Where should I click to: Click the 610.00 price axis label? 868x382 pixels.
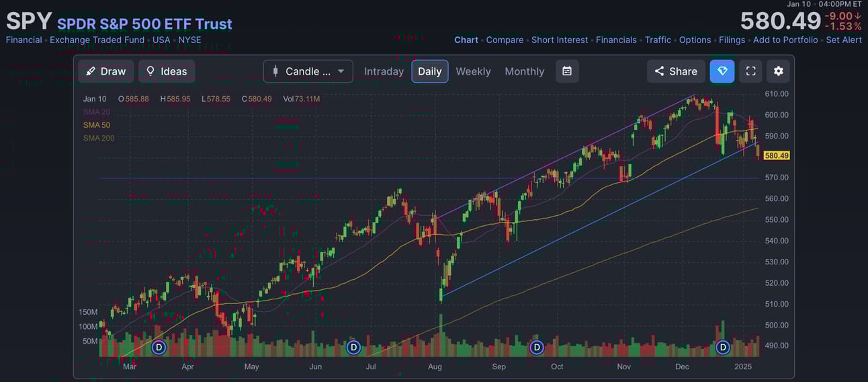[777, 93]
